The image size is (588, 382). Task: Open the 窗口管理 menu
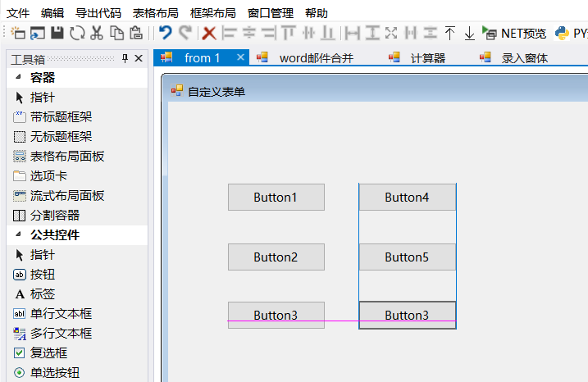[270, 13]
